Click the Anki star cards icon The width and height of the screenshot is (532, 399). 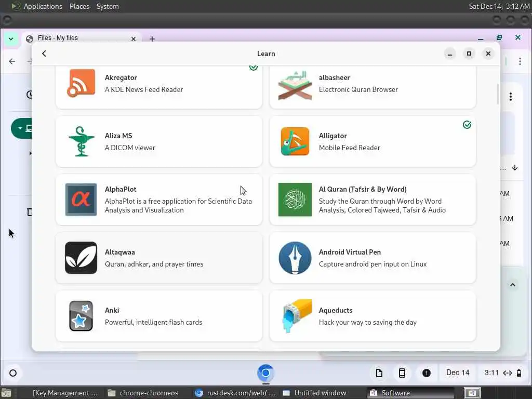tap(81, 316)
